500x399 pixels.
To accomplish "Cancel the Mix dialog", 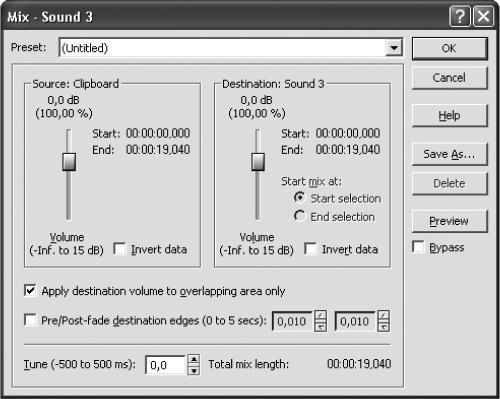I will tap(450, 78).
